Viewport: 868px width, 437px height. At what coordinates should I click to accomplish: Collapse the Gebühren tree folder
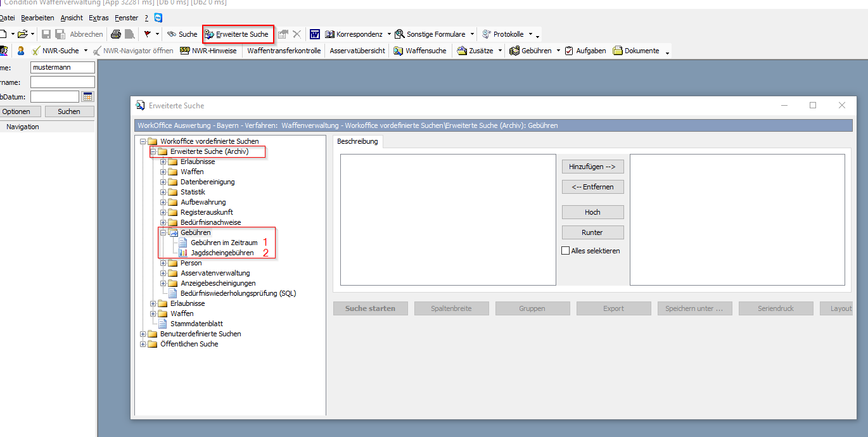click(x=163, y=232)
